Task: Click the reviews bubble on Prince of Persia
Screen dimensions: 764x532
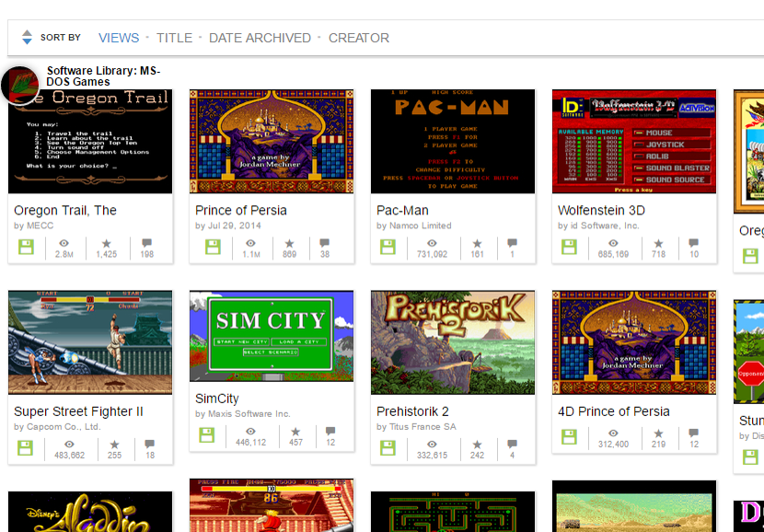Action: pos(325,243)
